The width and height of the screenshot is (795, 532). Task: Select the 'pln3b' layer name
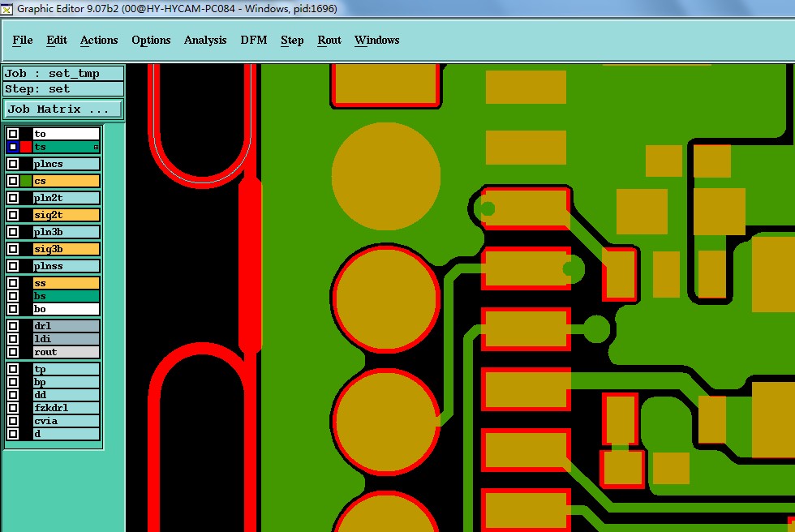tap(66, 232)
